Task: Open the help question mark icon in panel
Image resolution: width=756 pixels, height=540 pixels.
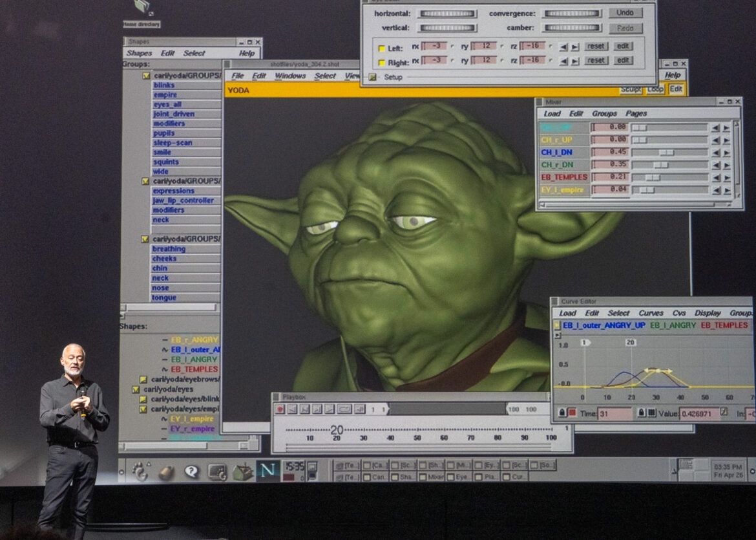Action: point(192,471)
